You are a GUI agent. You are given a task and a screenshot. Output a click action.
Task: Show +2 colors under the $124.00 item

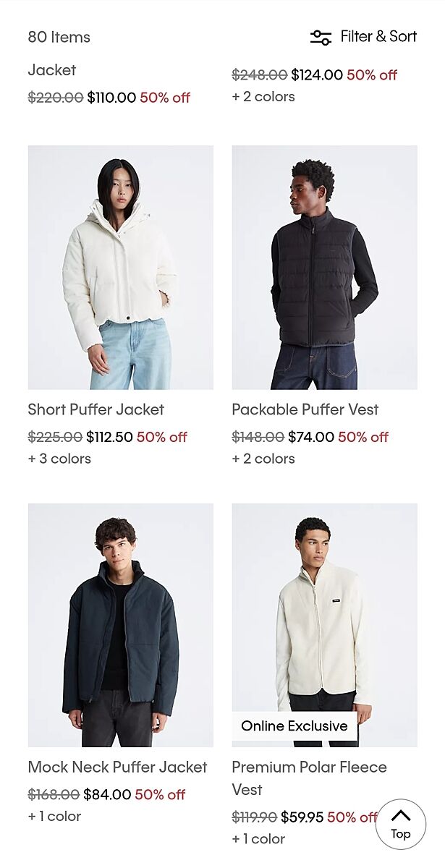click(x=263, y=96)
